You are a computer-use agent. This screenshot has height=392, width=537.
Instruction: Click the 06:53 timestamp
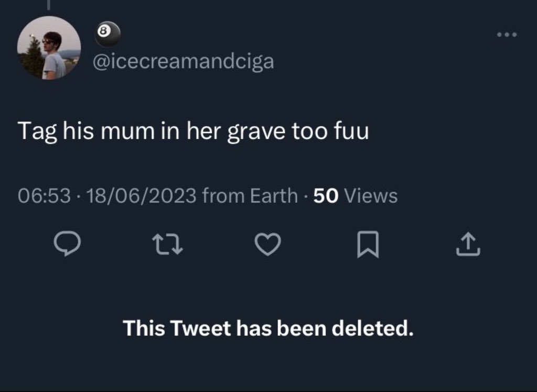[44, 196]
